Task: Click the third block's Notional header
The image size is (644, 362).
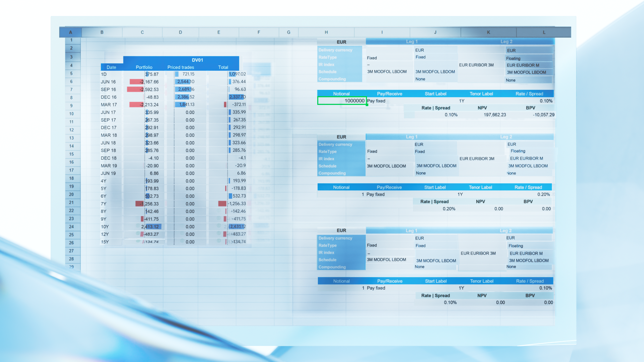Action: (341, 281)
